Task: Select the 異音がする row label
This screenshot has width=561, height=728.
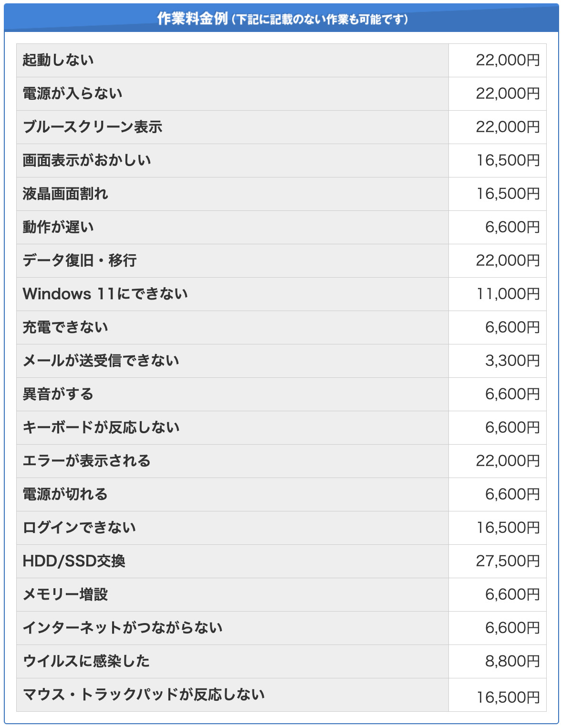Action: point(58,394)
